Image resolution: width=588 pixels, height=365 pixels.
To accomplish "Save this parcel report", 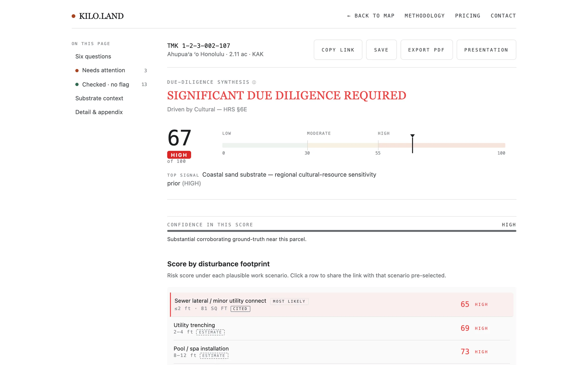I will point(381,50).
